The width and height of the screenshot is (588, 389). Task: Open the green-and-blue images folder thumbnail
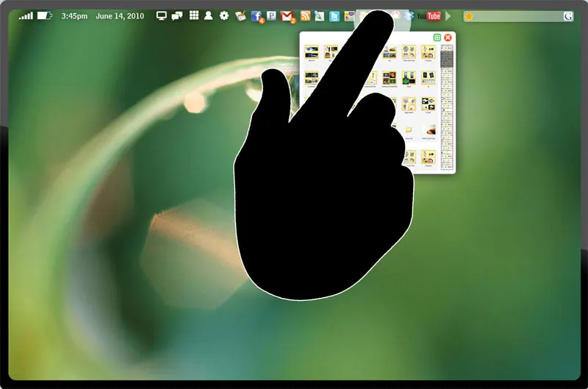click(x=409, y=79)
